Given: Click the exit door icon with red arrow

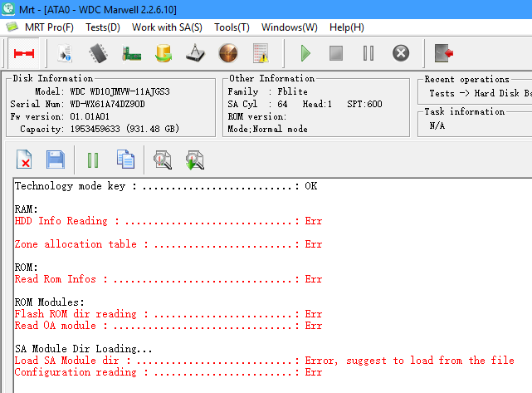Looking at the screenshot, I should coord(444,53).
